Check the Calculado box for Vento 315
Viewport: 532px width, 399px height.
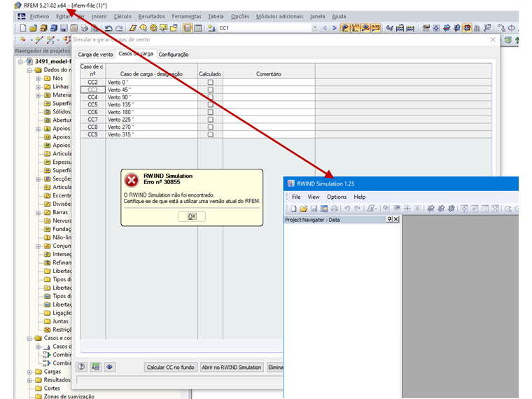click(x=211, y=134)
